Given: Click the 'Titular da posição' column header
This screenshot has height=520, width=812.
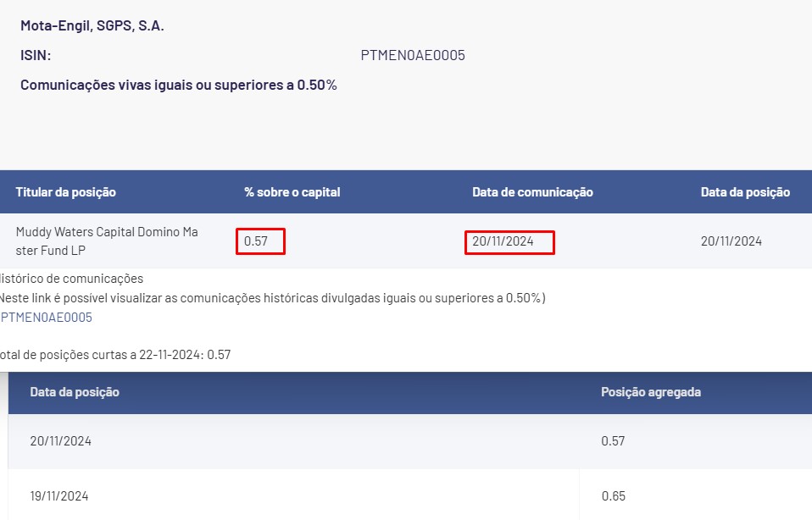Looking at the screenshot, I should pos(66,192).
